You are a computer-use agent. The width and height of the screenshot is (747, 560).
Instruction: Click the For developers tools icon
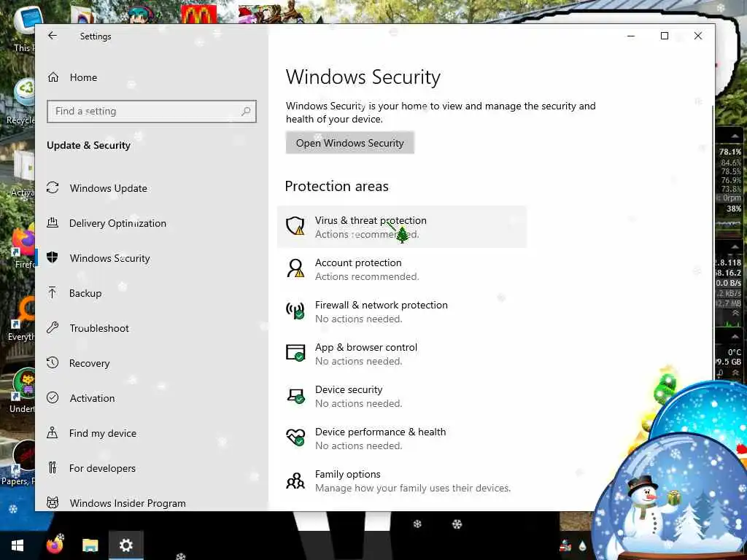pos(53,467)
